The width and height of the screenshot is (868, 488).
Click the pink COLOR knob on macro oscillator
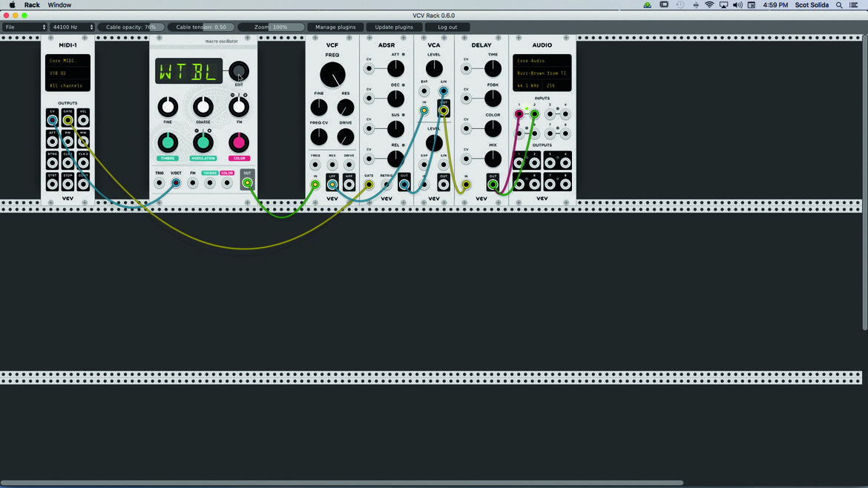239,142
